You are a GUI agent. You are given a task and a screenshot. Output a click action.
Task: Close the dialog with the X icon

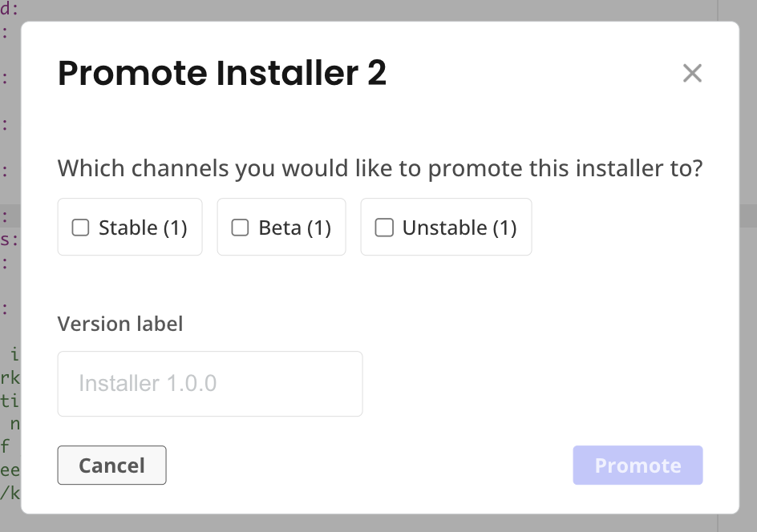pos(692,73)
